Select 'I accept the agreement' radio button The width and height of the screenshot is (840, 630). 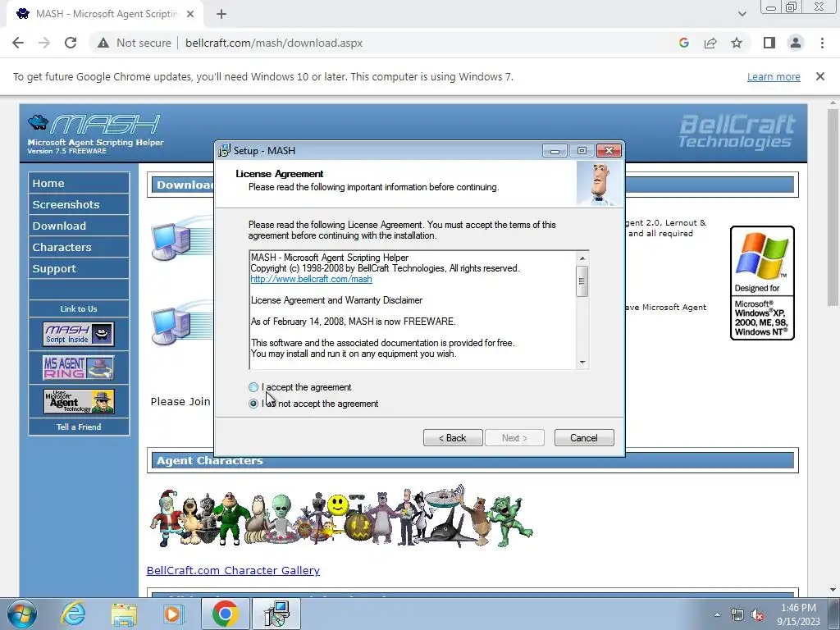(253, 387)
